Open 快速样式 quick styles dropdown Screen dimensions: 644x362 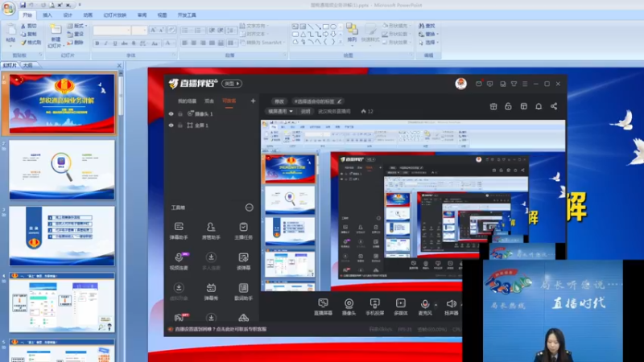point(370,33)
